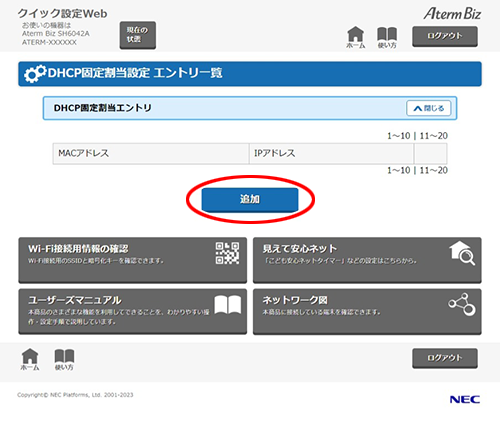Click the IPアドレス column header
Image resolution: width=500 pixels, height=446 pixels.
331,154
